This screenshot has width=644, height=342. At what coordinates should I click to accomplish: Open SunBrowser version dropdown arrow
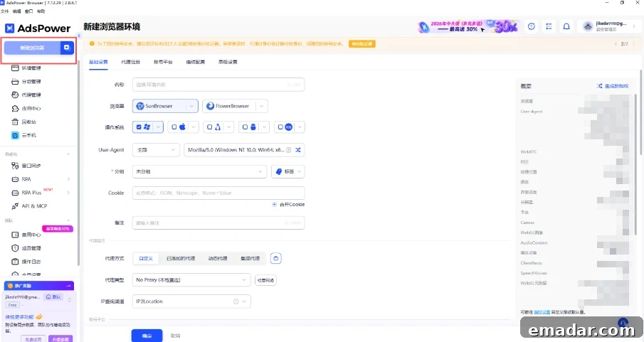pos(191,106)
